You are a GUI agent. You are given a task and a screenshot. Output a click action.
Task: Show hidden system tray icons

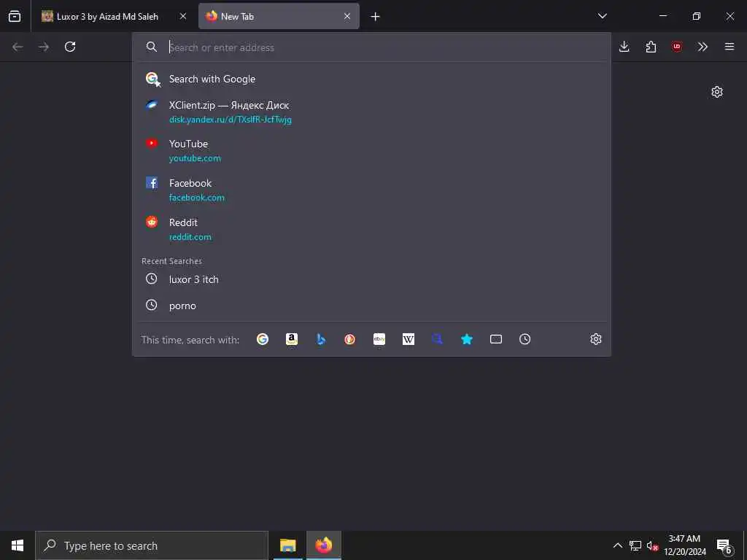(x=617, y=545)
